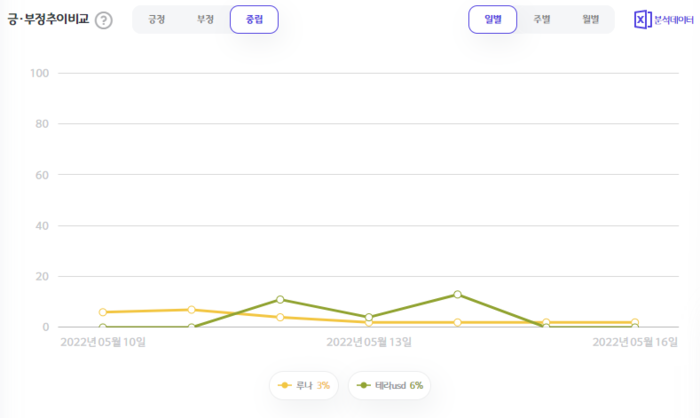This screenshot has width=700, height=418.
Task: Click 루나 data point on May 11
Action: pos(191,309)
